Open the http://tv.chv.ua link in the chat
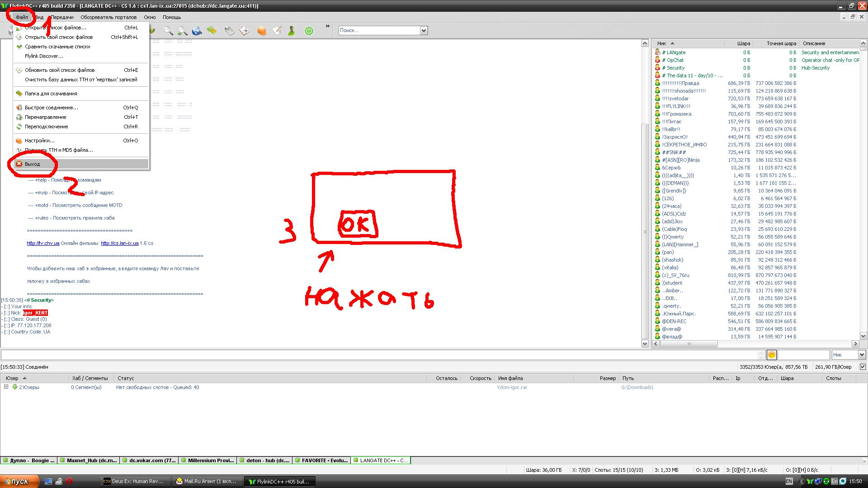The height and width of the screenshot is (488, 868). point(43,243)
